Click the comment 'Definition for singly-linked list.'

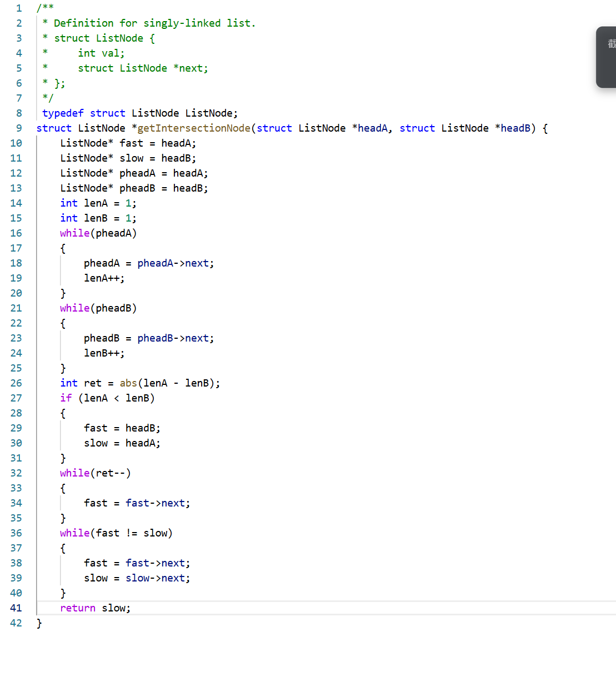click(x=154, y=23)
